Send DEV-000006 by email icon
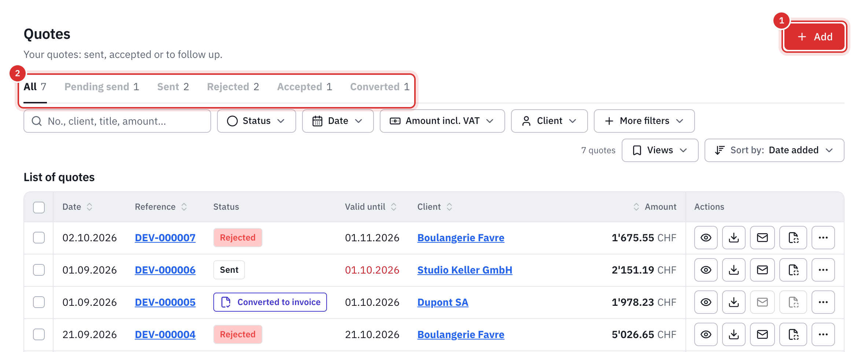868x352 pixels. (x=762, y=270)
